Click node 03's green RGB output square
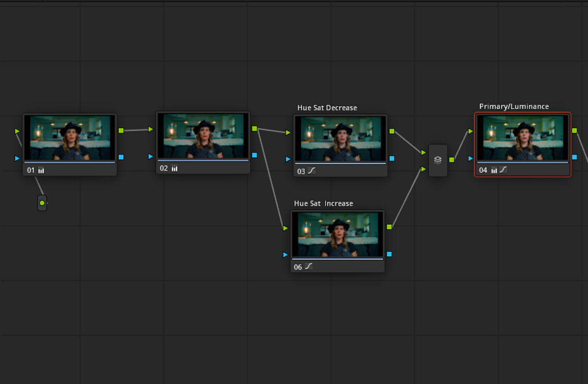The height and width of the screenshot is (384, 588). click(x=392, y=131)
